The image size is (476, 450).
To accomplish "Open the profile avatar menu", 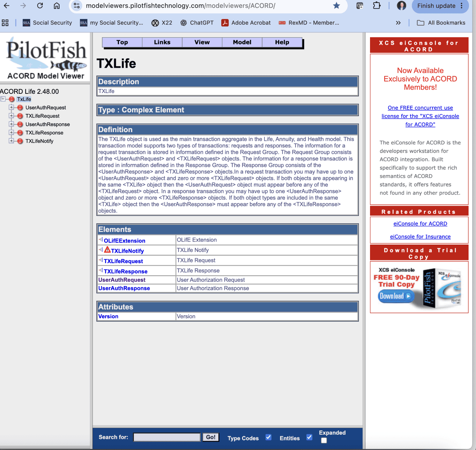I will pos(402,6).
